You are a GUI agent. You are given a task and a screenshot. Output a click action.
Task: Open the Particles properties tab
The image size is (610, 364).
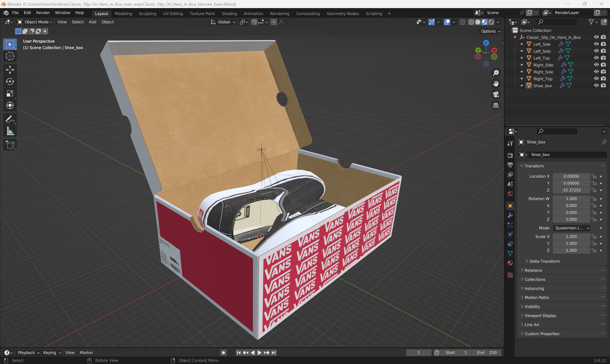510,225
